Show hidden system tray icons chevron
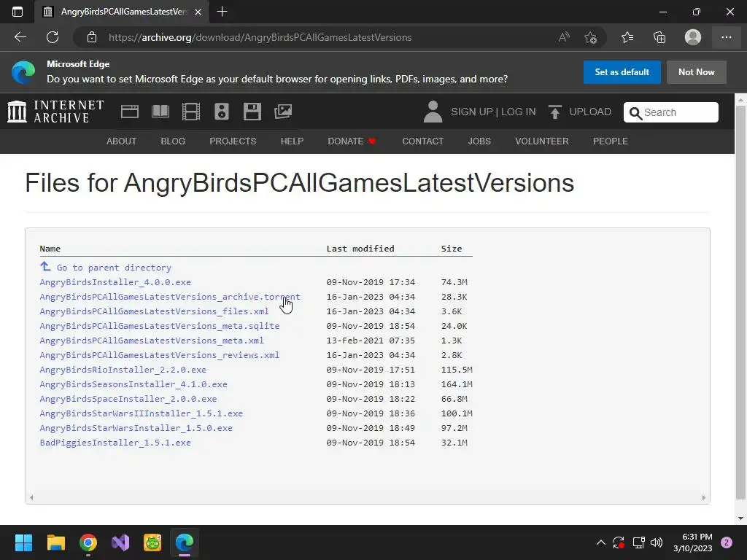Image resolution: width=747 pixels, height=560 pixels. (601, 542)
